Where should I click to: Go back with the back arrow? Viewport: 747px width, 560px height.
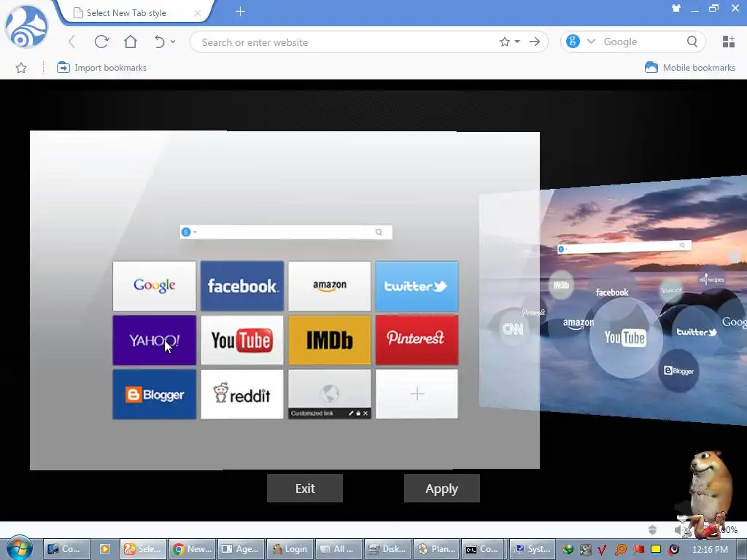click(72, 42)
